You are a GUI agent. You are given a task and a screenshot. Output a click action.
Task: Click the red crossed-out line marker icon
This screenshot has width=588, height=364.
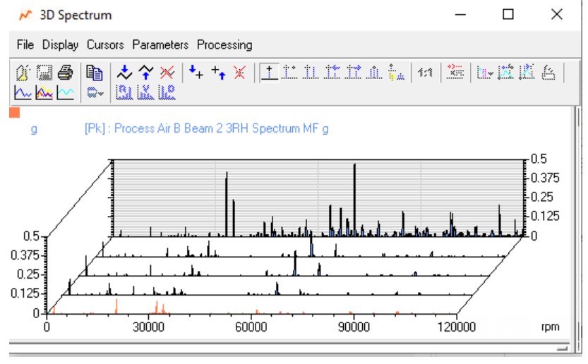[x=166, y=72]
